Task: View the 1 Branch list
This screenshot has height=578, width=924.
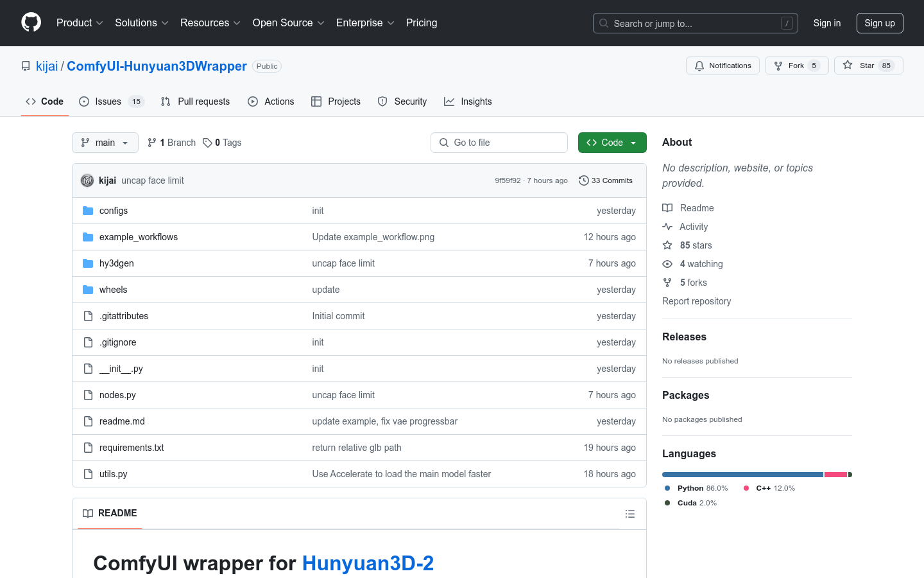Action: tap(171, 143)
